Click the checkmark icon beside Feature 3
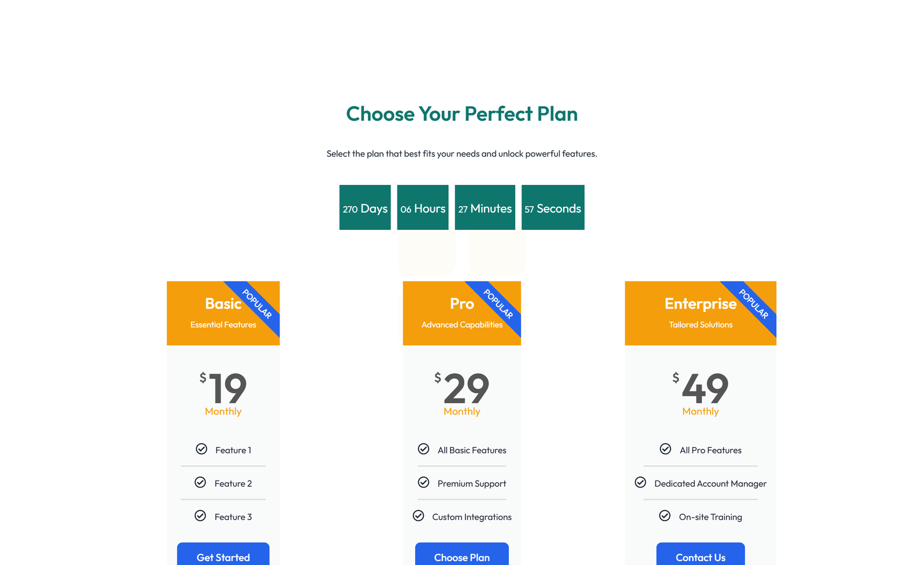The image size is (924, 565). [200, 515]
